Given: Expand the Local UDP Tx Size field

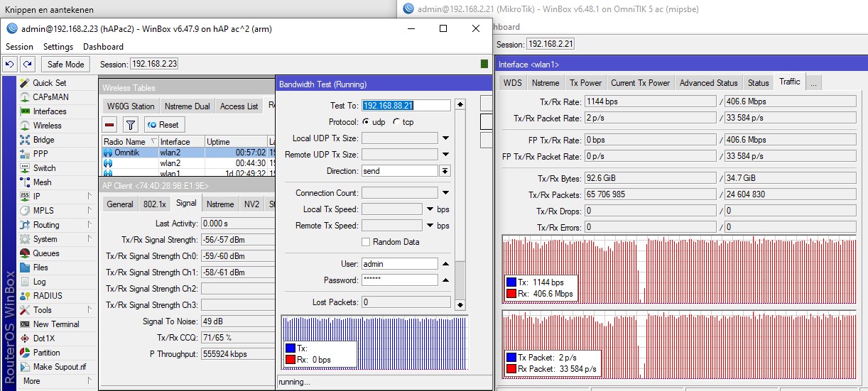Looking at the screenshot, I should click(x=445, y=138).
